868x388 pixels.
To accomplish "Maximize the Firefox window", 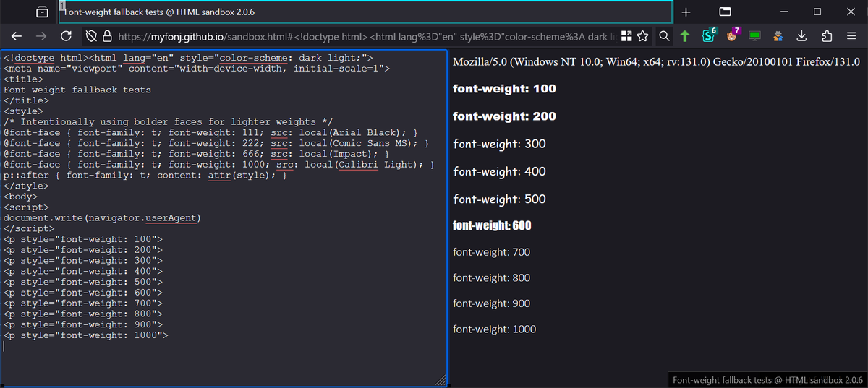I will (817, 12).
